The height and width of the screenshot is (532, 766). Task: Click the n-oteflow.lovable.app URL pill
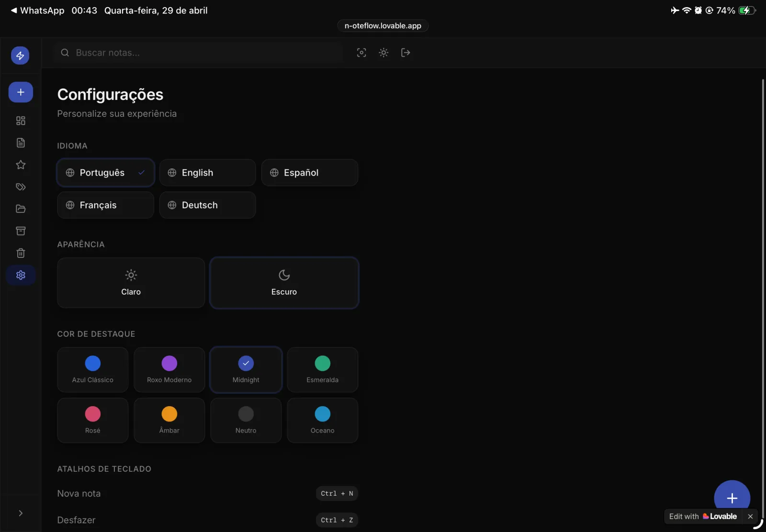[x=383, y=25]
